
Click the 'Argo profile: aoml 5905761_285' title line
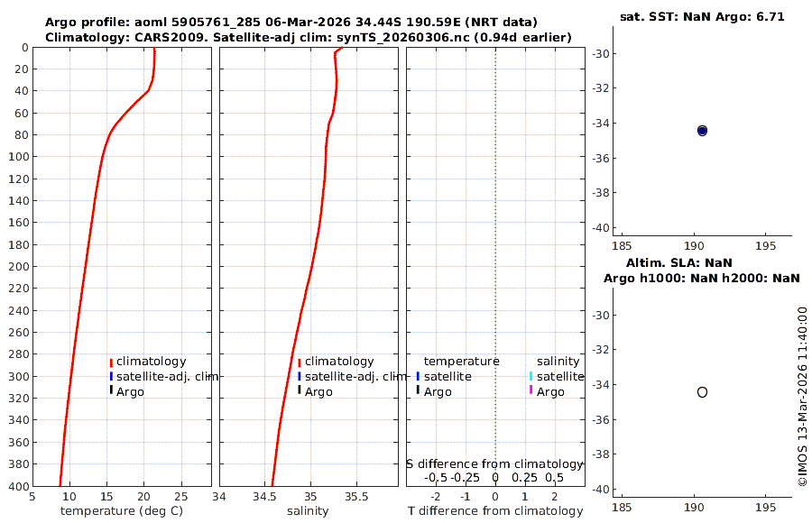click(291, 23)
